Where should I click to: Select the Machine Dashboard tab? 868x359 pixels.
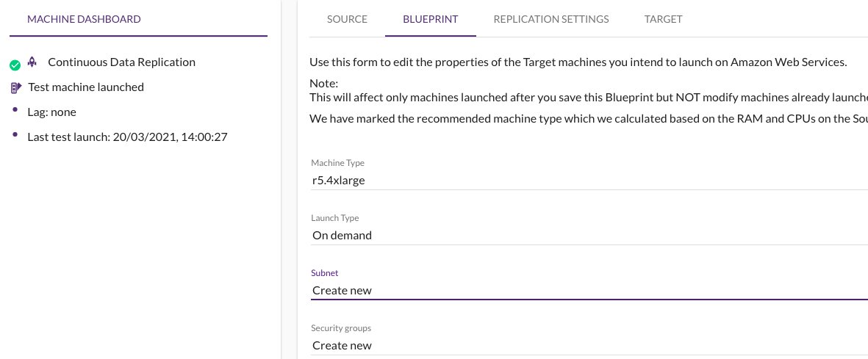pos(84,19)
